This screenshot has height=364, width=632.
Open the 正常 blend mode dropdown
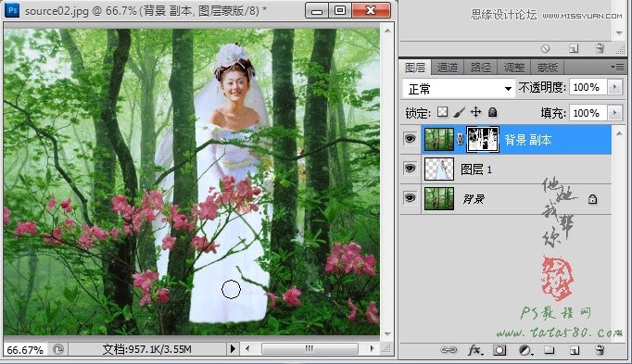point(459,89)
